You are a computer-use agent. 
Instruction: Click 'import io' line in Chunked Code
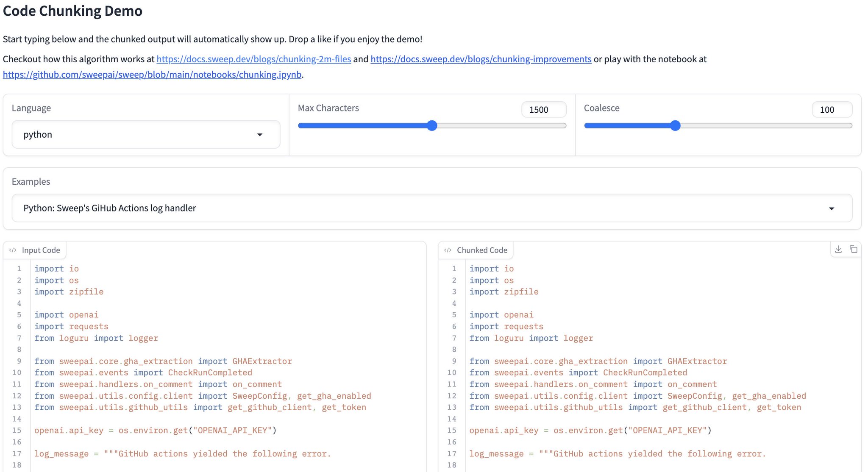(x=492, y=269)
